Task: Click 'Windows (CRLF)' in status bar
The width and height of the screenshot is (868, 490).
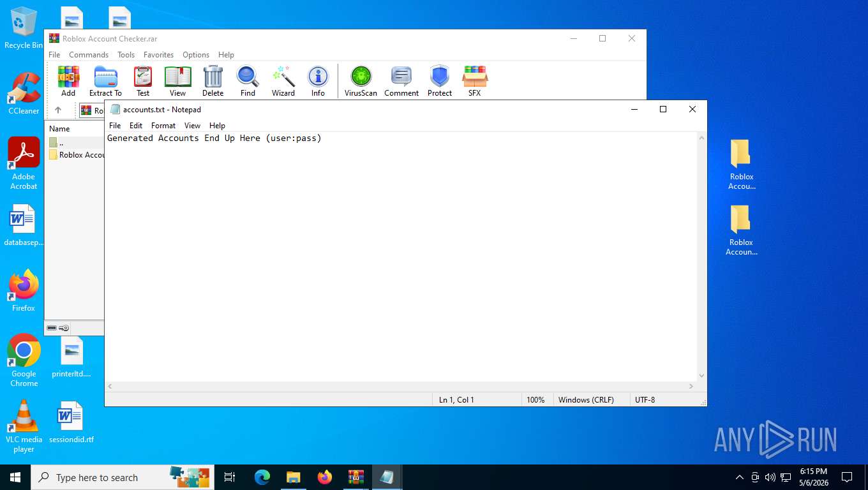Action: [586, 400]
